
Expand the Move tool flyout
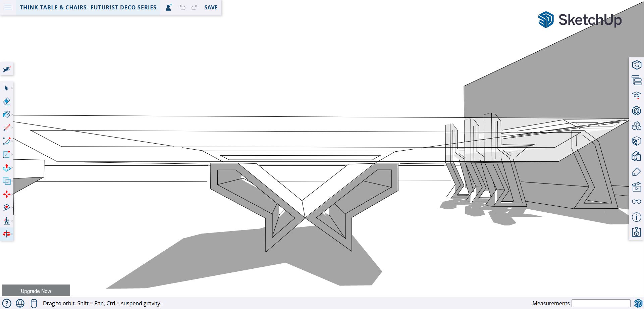tap(12, 194)
